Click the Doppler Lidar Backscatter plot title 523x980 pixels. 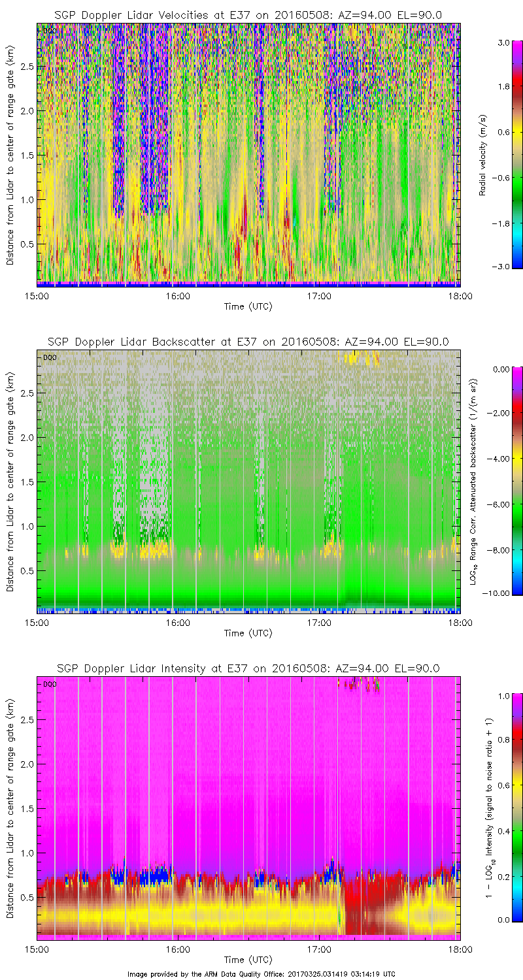[248, 342]
